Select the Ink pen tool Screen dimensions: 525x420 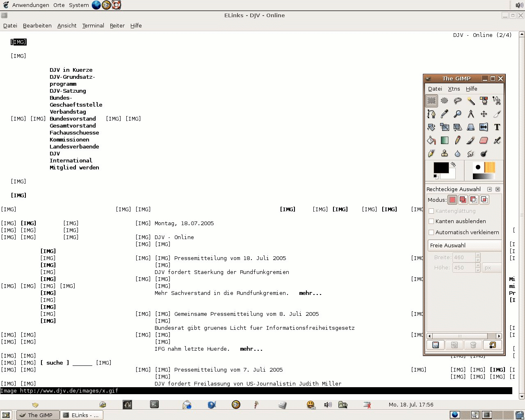click(431, 153)
